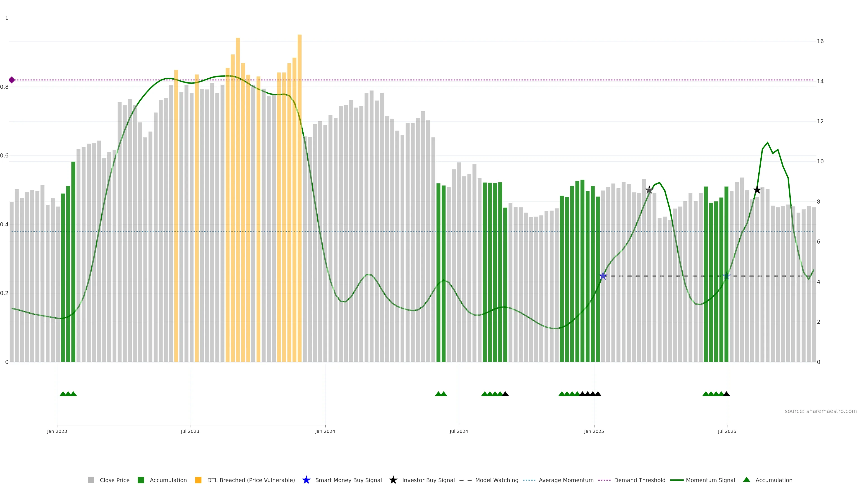
Task: Click the blue Smart Money star near Jan 2025
Action: click(603, 276)
